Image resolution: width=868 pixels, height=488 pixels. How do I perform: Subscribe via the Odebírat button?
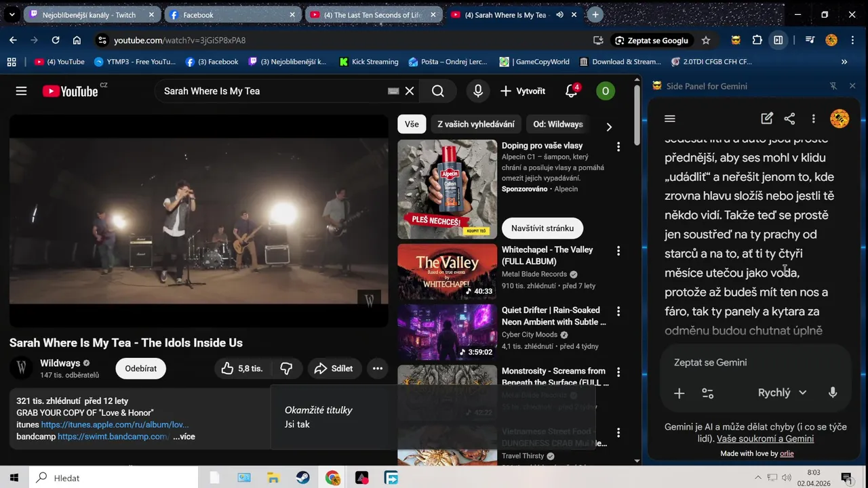click(x=140, y=368)
